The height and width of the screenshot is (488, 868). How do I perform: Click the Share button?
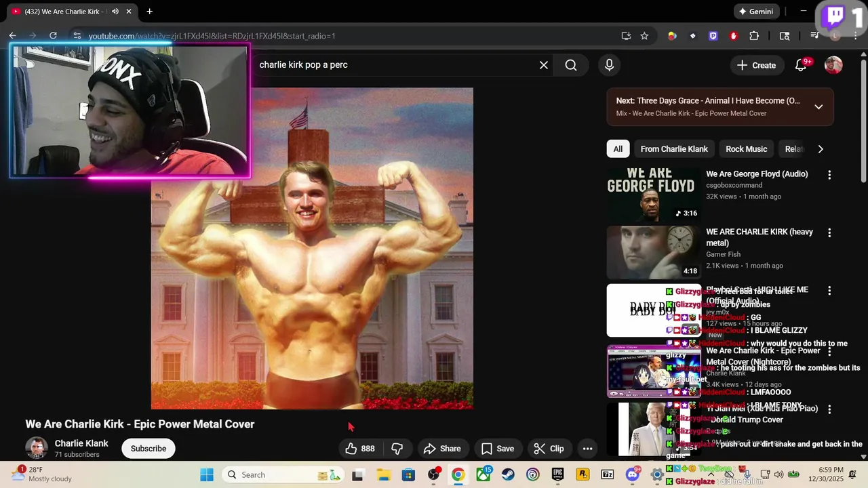442,449
